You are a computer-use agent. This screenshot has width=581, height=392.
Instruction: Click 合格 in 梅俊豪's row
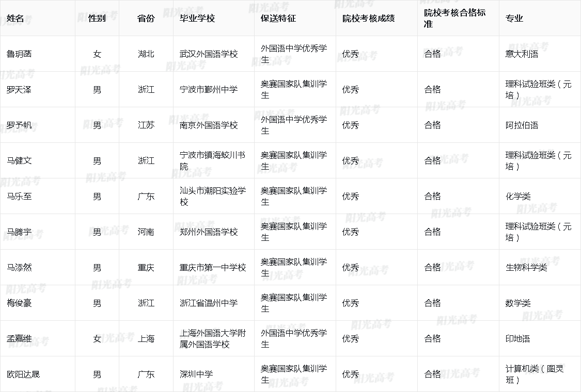click(432, 303)
